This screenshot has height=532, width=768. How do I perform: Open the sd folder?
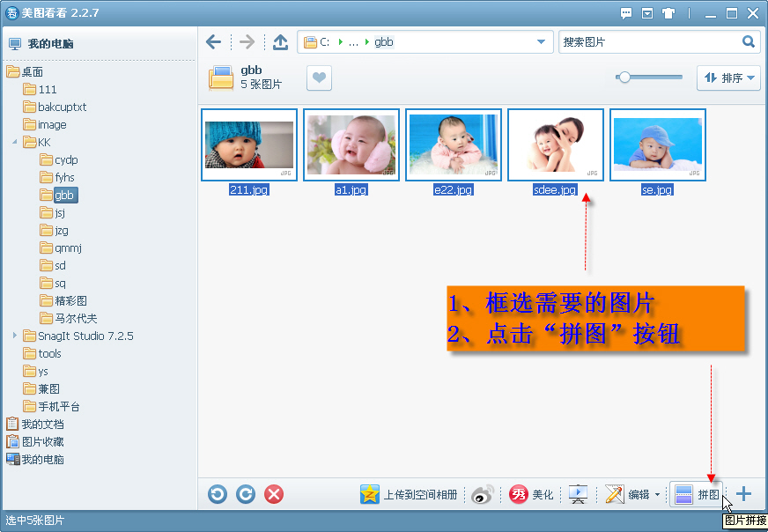coord(53,266)
